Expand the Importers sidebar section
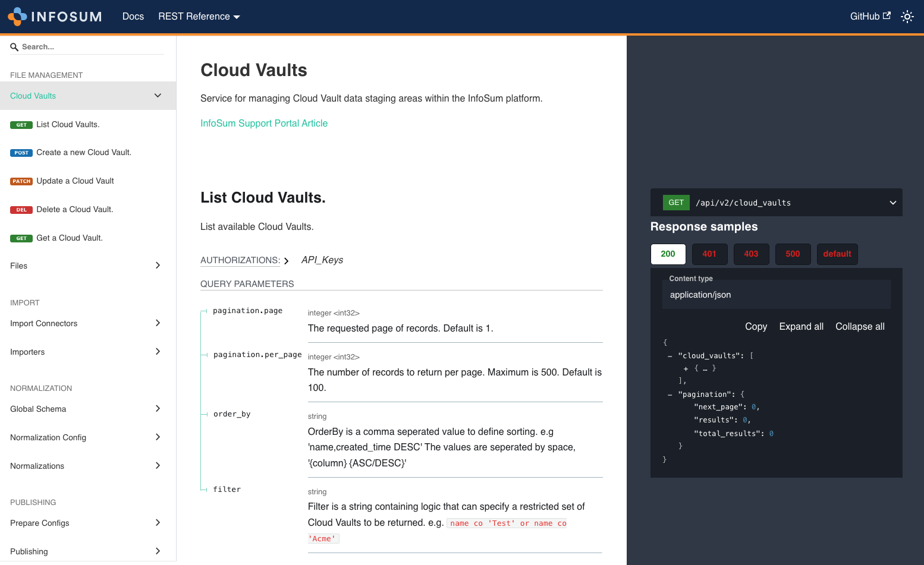 tap(88, 352)
